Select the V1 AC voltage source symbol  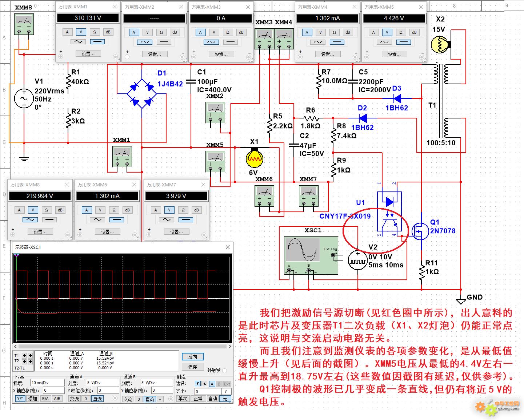24,99
